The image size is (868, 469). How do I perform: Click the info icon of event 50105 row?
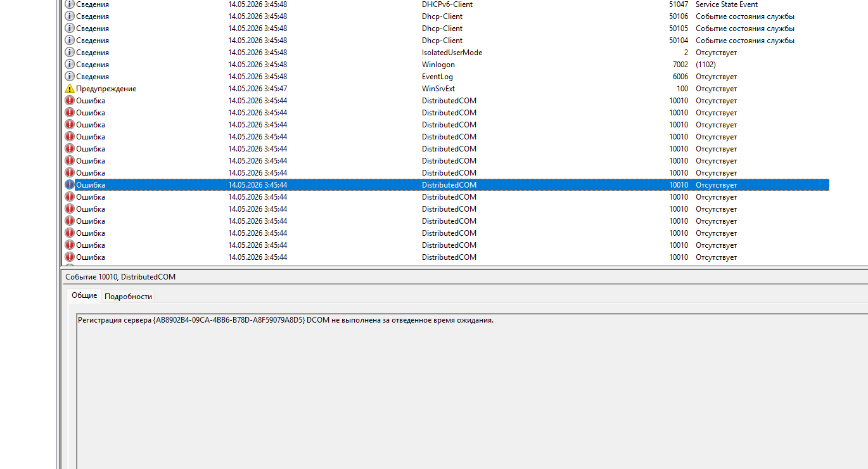tap(70, 29)
